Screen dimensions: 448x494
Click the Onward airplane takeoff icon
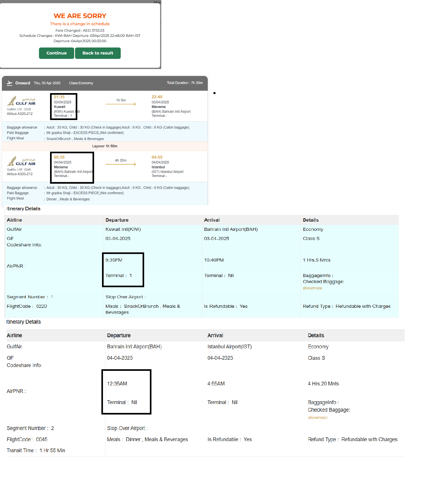[x=10, y=83]
